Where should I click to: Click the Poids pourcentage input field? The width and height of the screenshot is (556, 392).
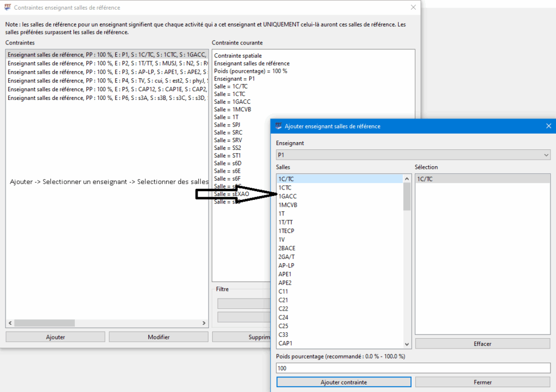pyautogui.click(x=413, y=368)
